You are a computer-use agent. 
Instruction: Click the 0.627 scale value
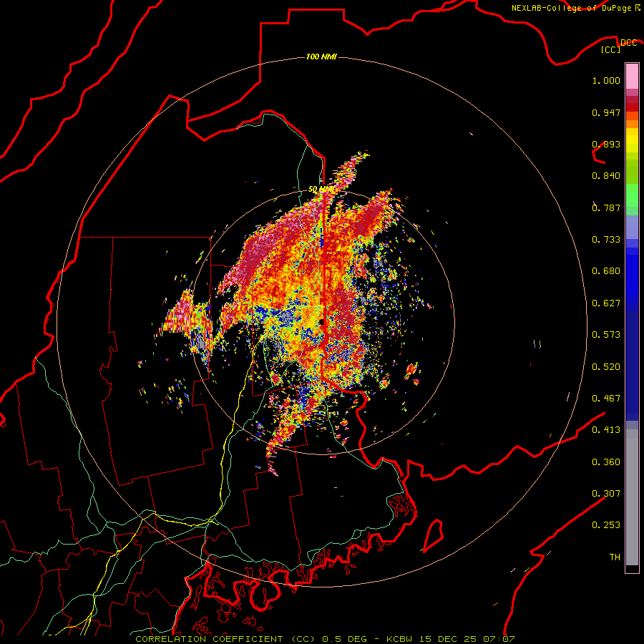tap(606, 303)
